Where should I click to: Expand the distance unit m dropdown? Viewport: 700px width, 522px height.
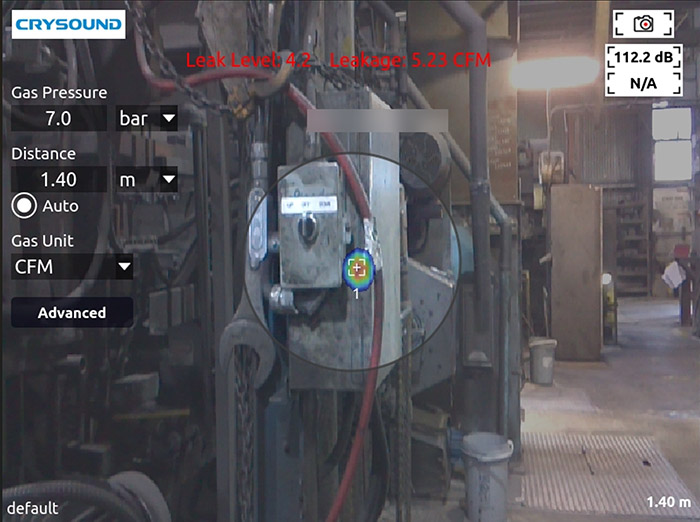click(146, 180)
